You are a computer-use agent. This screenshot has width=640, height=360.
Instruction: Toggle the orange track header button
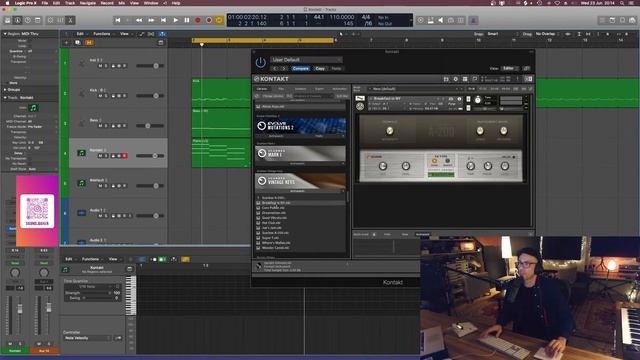coord(89,42)
